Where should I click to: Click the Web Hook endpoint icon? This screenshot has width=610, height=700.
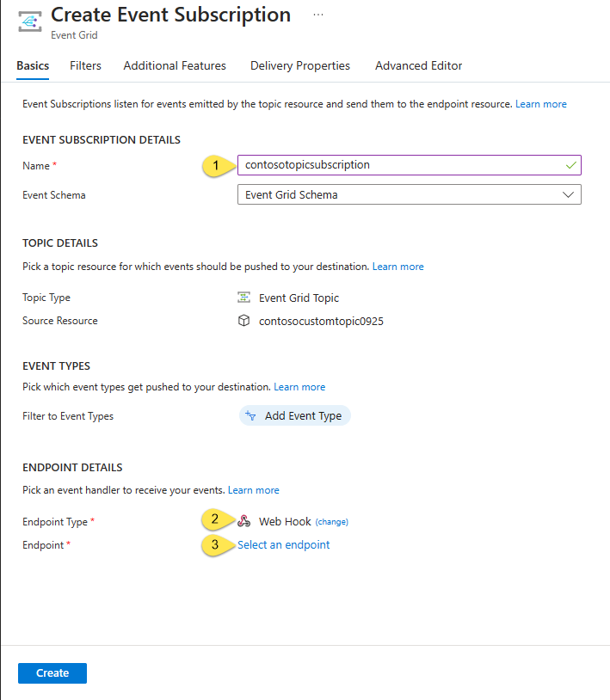244,521
